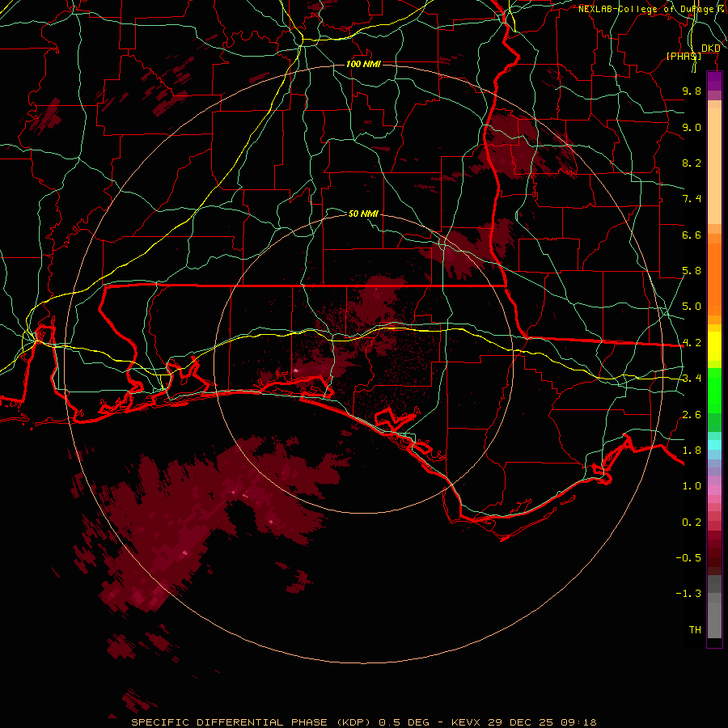Screen dimensions: 728x728
Task: Click the 4.2 legend value
Action: click(x=692, y=343)
